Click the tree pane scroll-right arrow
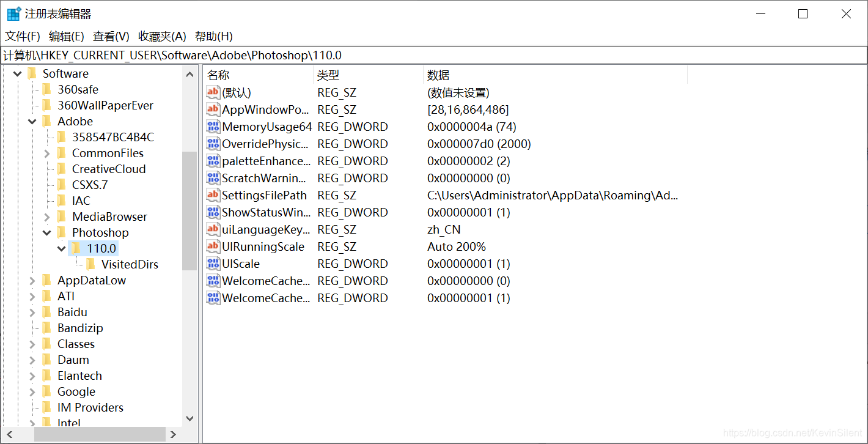 pos(174,434)
